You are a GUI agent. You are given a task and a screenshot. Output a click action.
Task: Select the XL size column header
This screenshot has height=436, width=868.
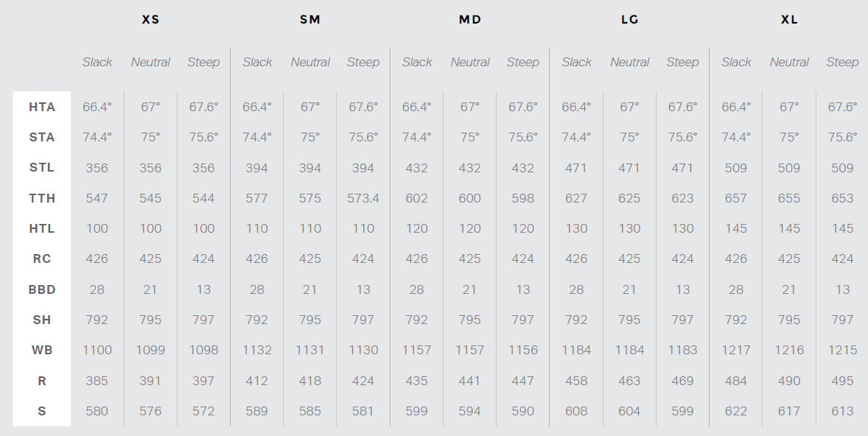coord(789,19)
